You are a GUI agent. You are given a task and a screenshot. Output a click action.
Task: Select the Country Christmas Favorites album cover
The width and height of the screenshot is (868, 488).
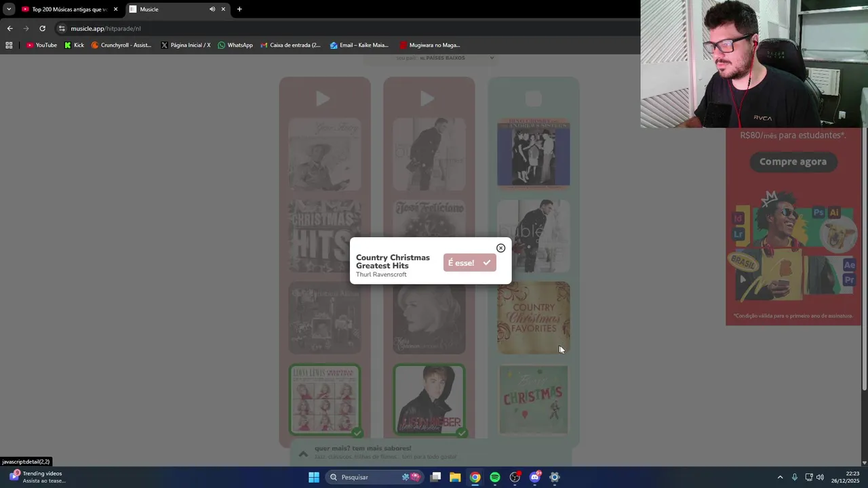click(534, 318)
